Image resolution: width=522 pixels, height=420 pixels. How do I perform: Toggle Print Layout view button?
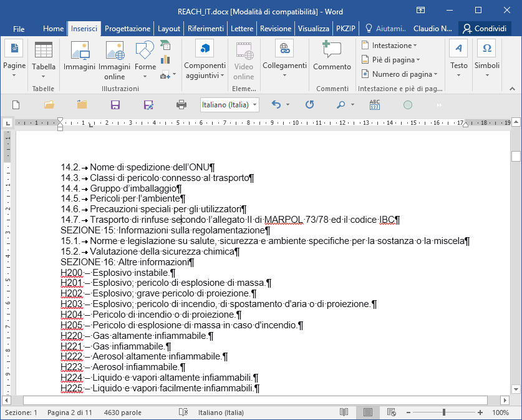368,413
